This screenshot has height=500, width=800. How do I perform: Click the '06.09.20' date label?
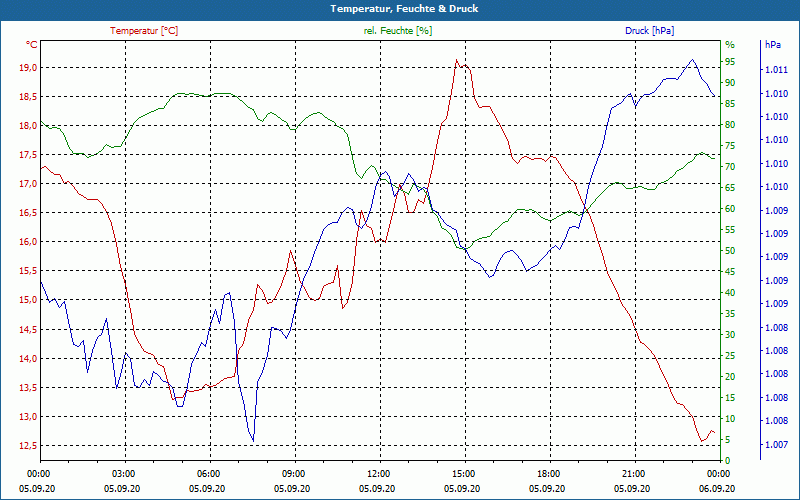coord(717,488)
